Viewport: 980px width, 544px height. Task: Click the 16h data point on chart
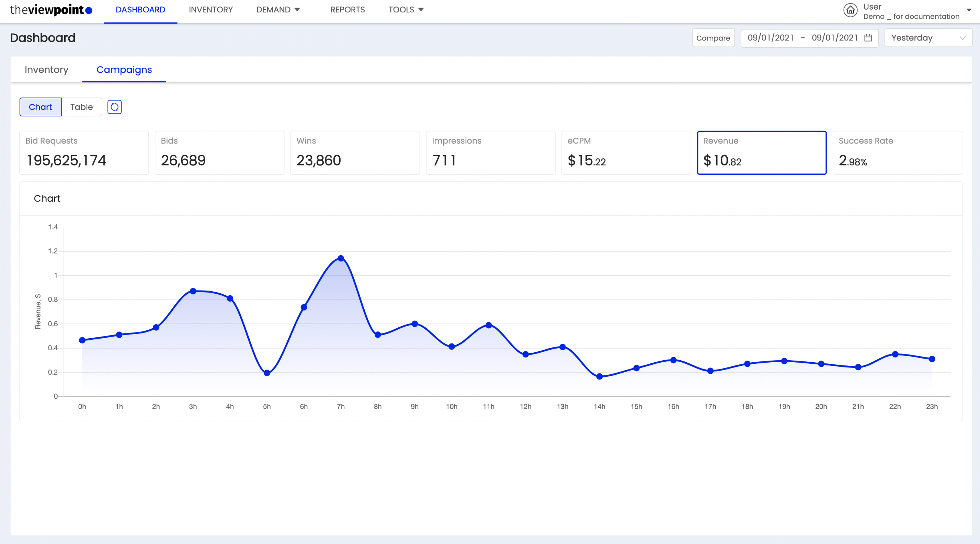pyautogui.click(x=673, y=360)
